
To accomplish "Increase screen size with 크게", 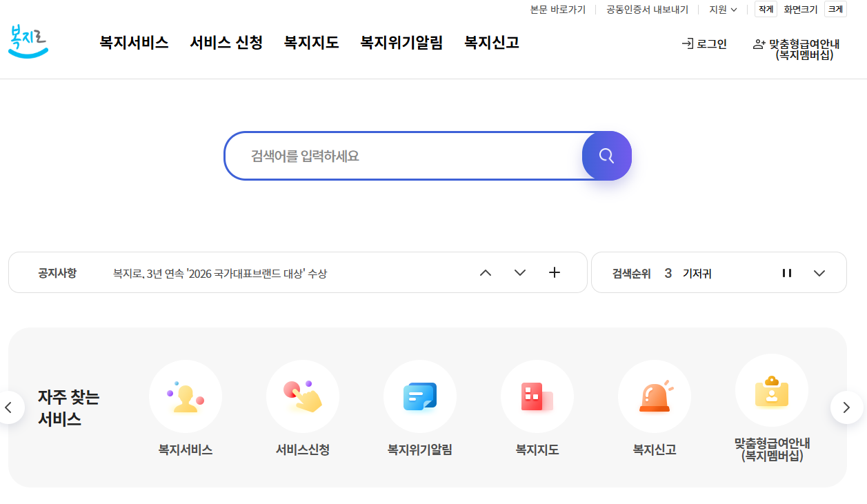I will pyautogui.click(x=835, y=9).
